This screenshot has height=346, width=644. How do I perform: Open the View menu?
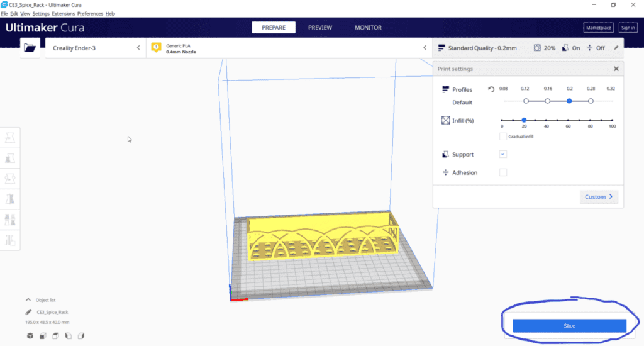25,14
